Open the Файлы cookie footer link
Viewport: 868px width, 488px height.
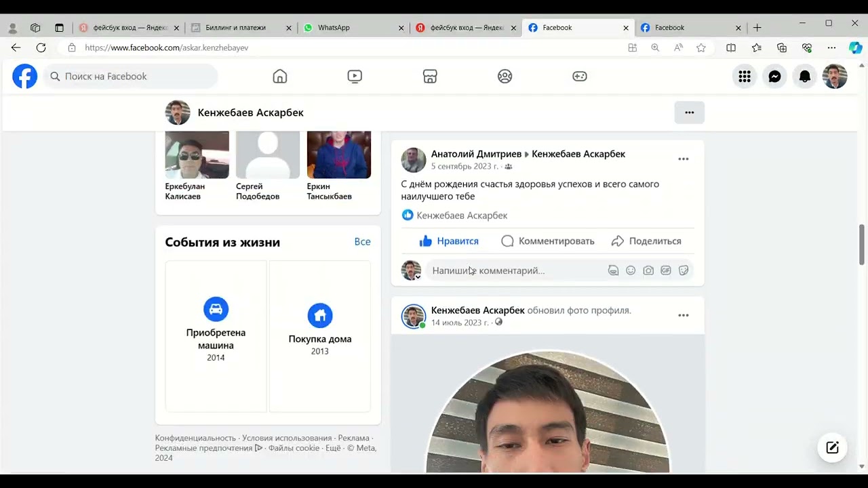tap(294, 448)
